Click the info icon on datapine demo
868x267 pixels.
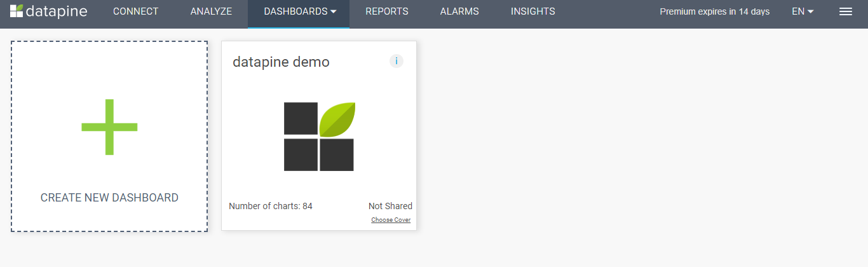(x=397, y=61)
